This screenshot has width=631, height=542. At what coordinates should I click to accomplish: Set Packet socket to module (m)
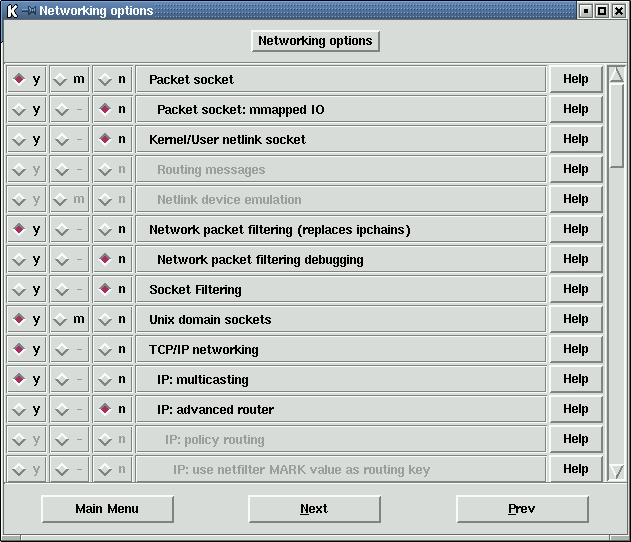(69, 79)
